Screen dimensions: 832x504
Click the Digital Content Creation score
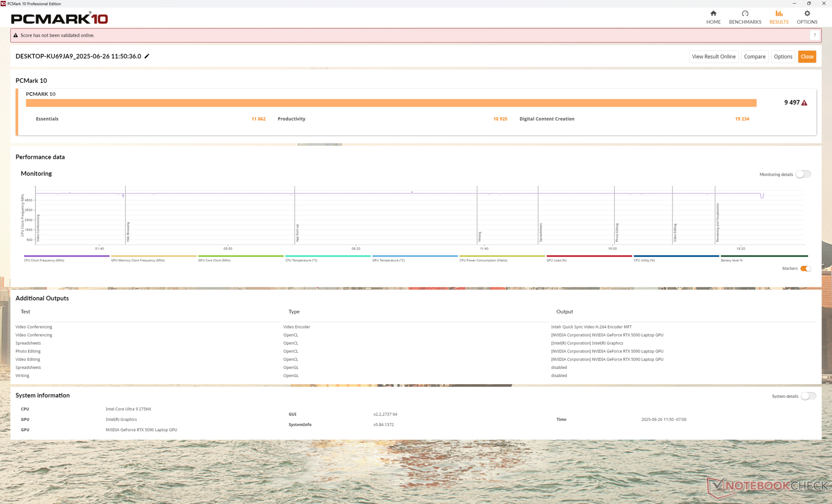[x=742, y=119]
